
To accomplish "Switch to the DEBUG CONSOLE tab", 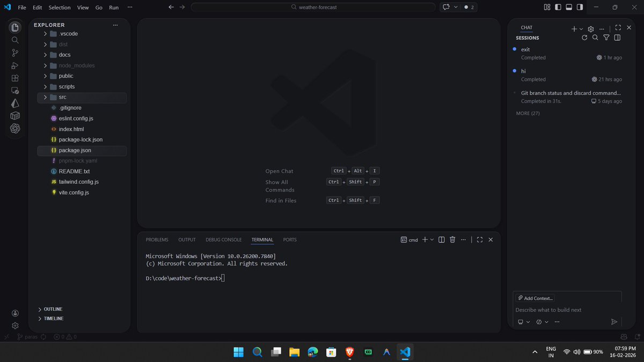I will pos(223,240).
